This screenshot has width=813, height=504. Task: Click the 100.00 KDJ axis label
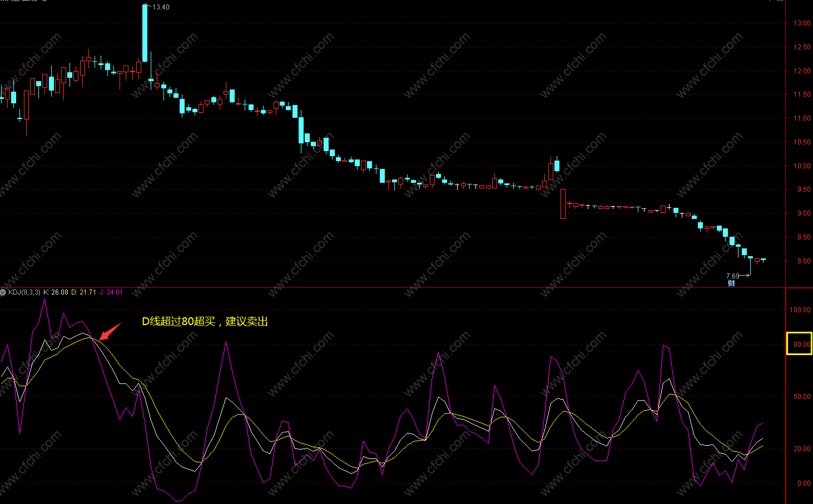coord(800,310)
